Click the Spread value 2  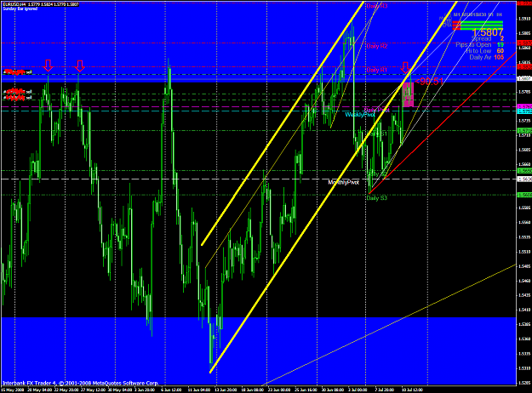pyautogui.click(x=502, y=38)
